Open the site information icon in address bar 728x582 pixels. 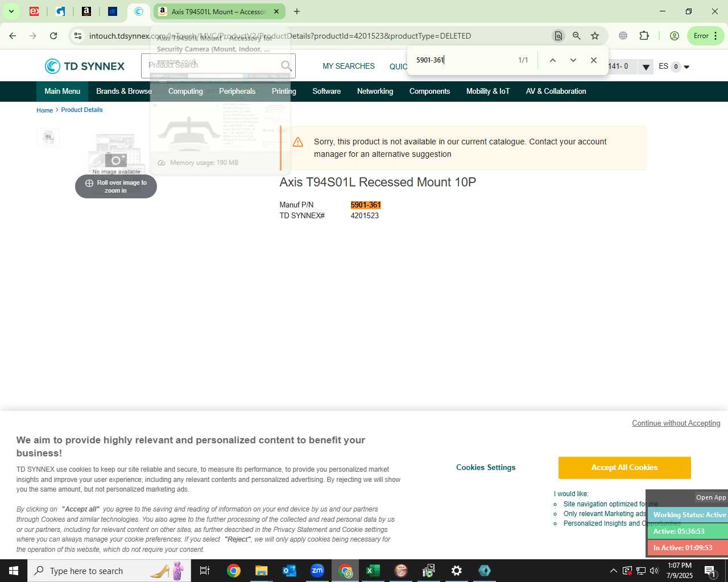78,36
